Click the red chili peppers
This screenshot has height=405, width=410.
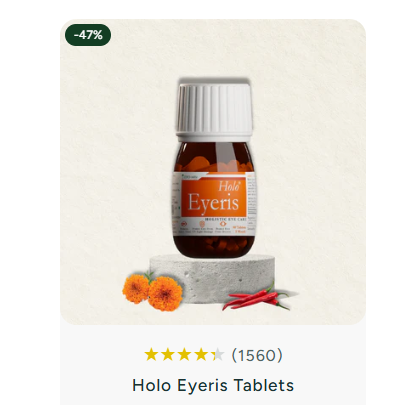[256, 298]
